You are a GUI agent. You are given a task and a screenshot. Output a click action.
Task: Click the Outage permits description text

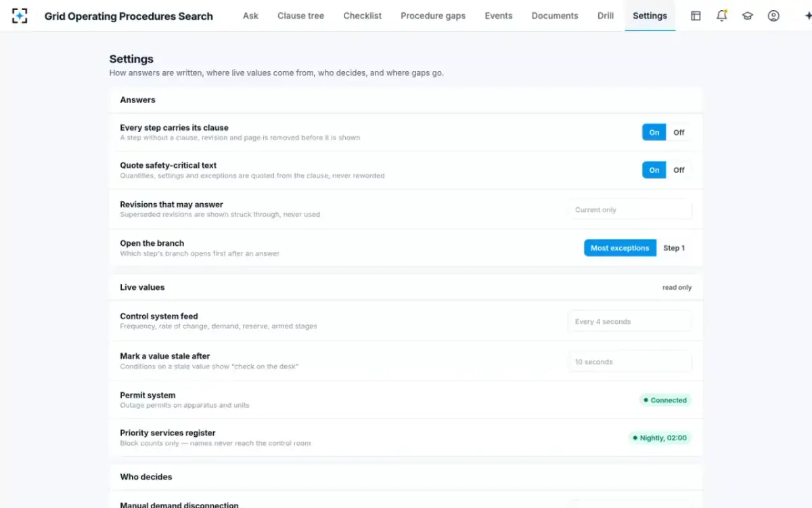click(x=185, y=405)
